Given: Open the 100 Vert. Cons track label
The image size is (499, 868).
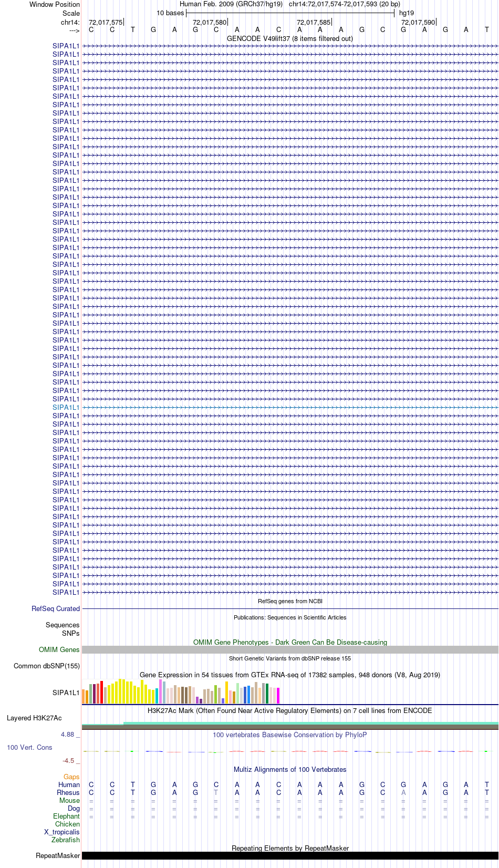Looking at the screenshot, I should coord(29,747).
